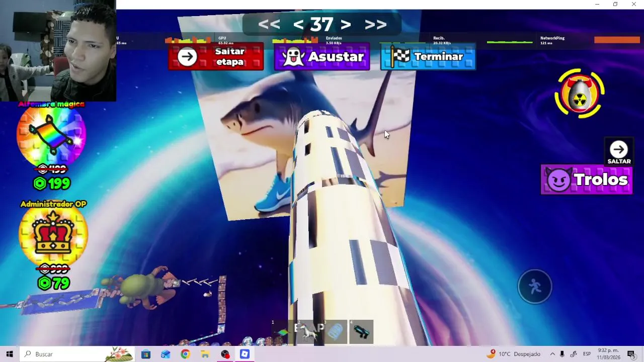Click the SALTAR arrow button

(619, 152)
